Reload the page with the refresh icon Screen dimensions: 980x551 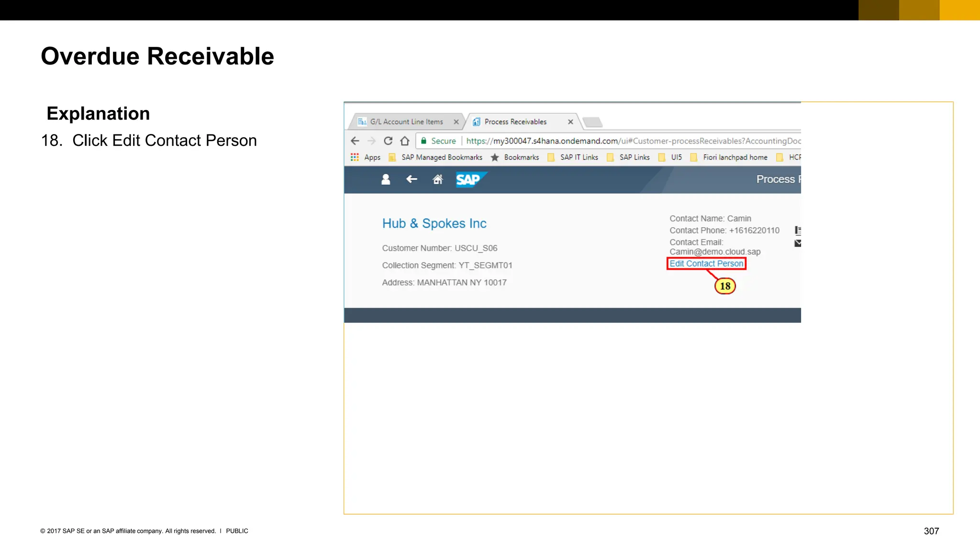[x=388, y=141]
